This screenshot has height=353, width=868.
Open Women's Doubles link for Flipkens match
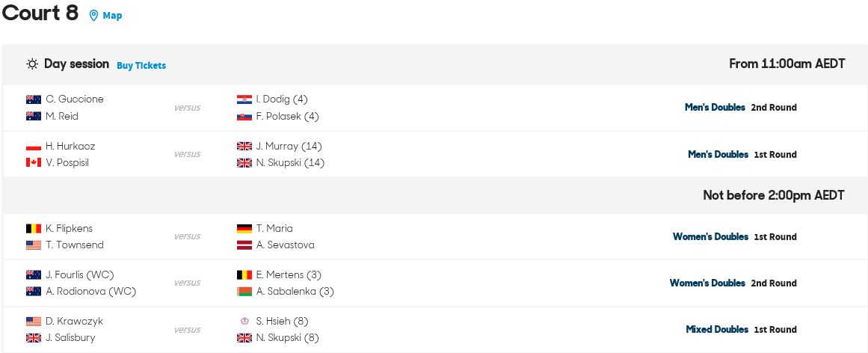pos(710,236)
